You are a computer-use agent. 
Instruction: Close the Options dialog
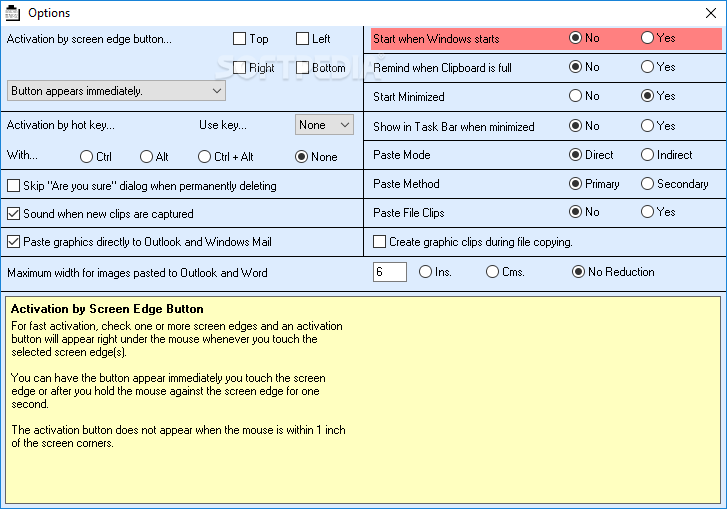pos(711,13)
